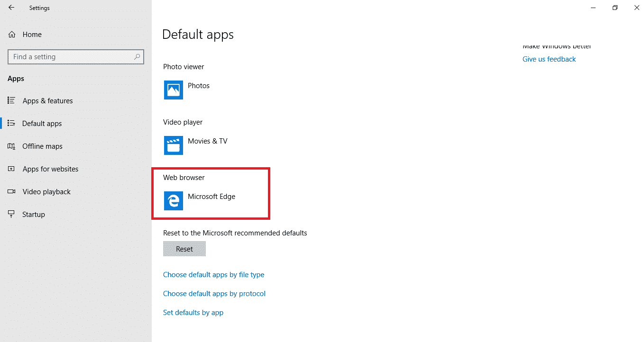
Task: Click the Startup icon in sidebar
Action: (11, 215)
